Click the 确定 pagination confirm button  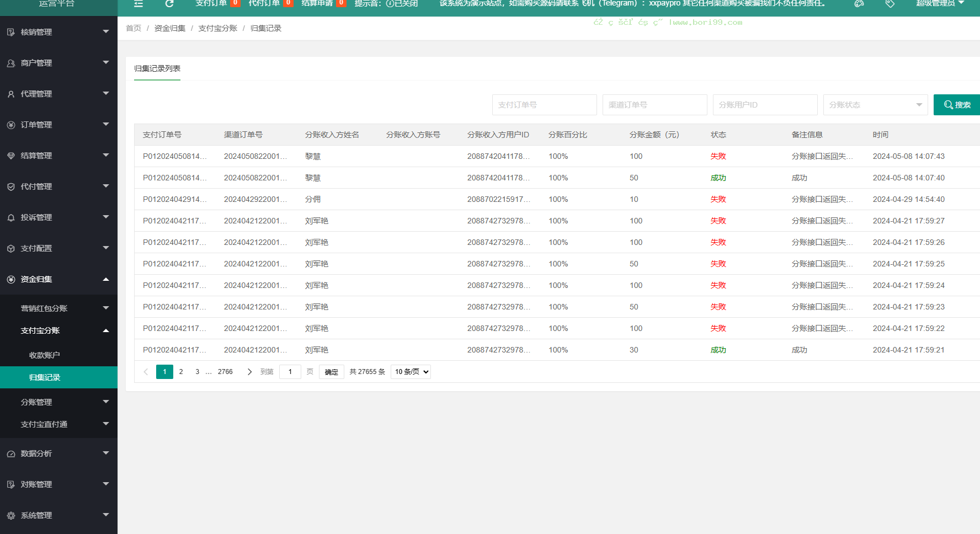pos(332,372)
